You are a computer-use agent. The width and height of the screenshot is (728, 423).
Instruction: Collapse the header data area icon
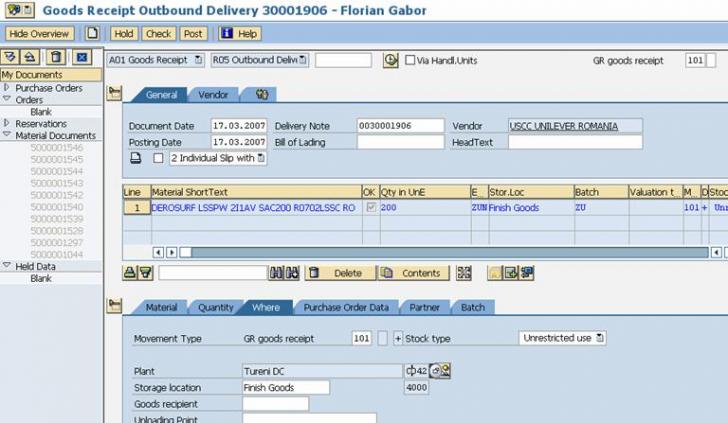[x=114, y=93]
